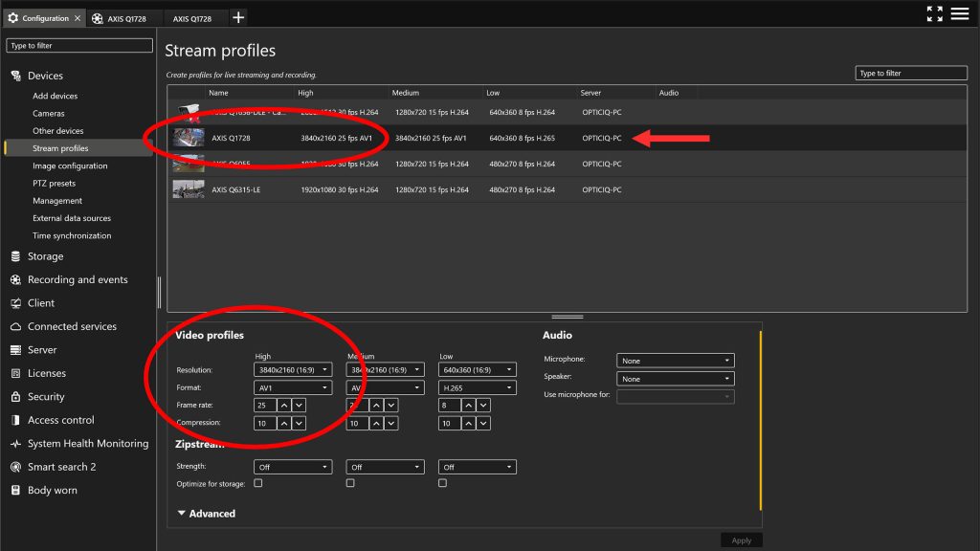
Task: Toggle full screen mode icon
Action: click(x=935, y=13)
